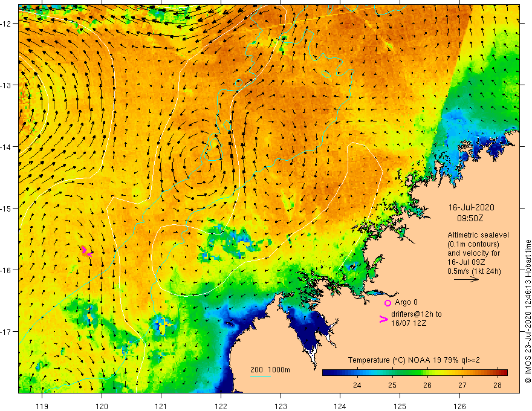Click the 124 longitude axis label
The height and width of the screenshot is (411, 532).
[x=340, y=407]
